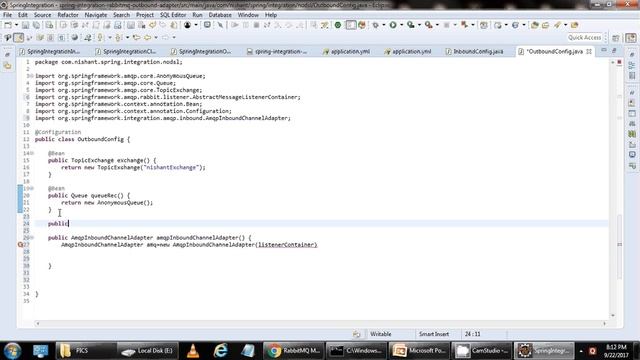Click the green Run button icon
This screenshot has height=360, width=640.
(393, 25)
